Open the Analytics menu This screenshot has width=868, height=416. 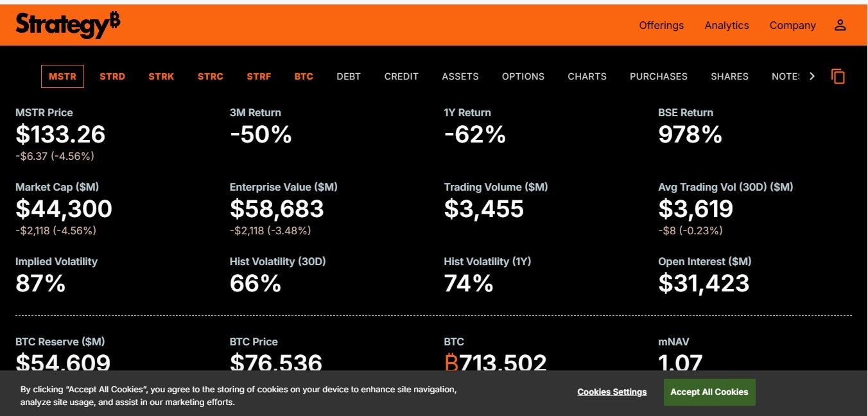coord(726,25)
